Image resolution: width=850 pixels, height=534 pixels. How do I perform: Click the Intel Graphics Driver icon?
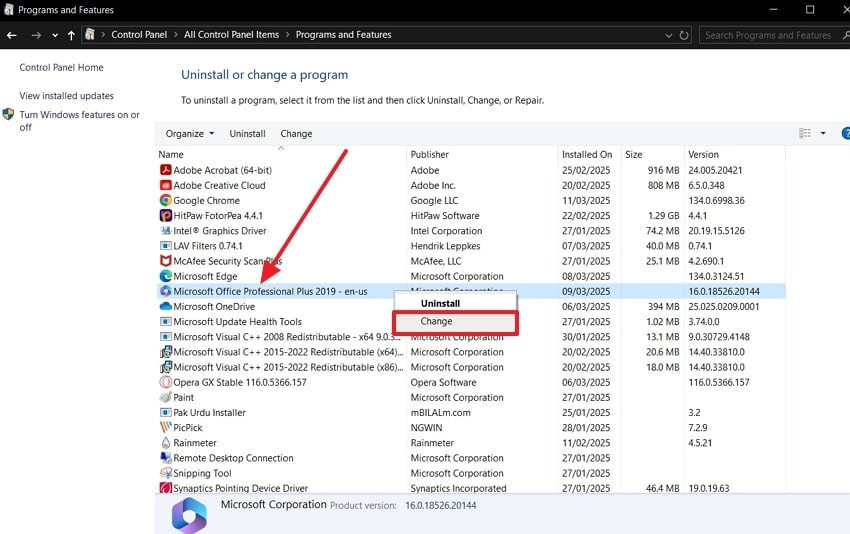(166, 231)
